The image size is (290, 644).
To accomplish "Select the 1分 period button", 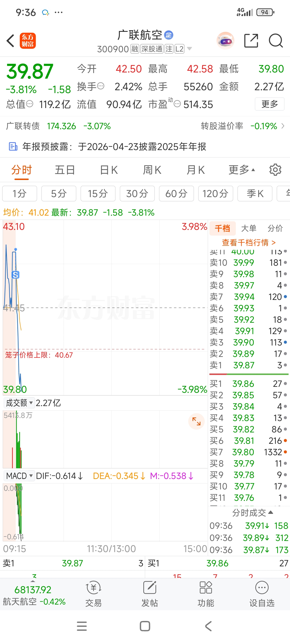I will pyautogui.click(x=19, y=194).
